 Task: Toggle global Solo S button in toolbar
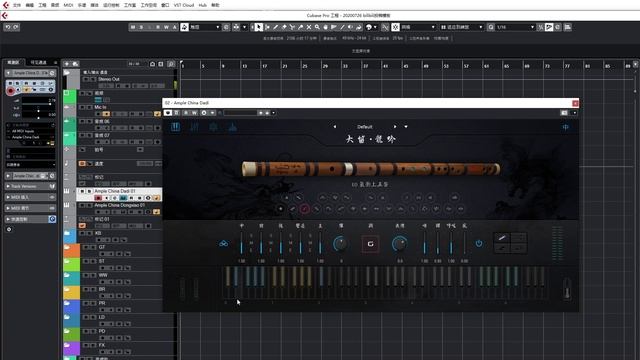tap(141, 27)
